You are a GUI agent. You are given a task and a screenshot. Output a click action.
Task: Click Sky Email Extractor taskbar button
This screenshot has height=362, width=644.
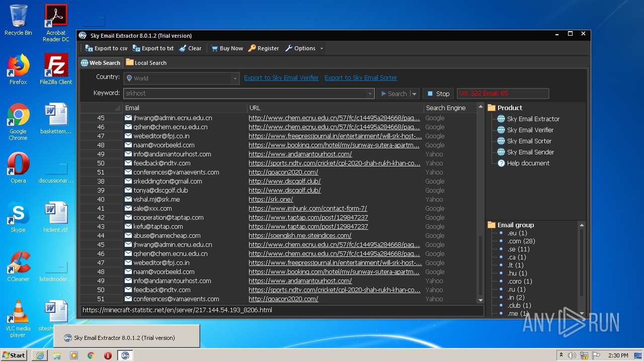(125, 355)
